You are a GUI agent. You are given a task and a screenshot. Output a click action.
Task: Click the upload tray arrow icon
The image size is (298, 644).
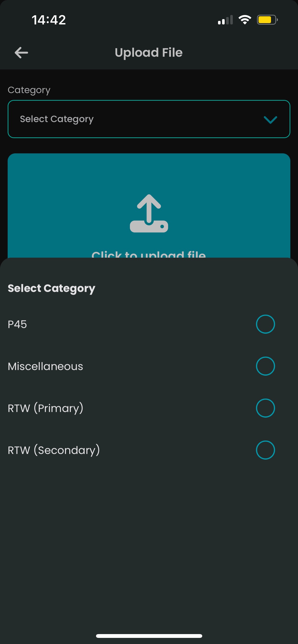click(x=149, y=213)
